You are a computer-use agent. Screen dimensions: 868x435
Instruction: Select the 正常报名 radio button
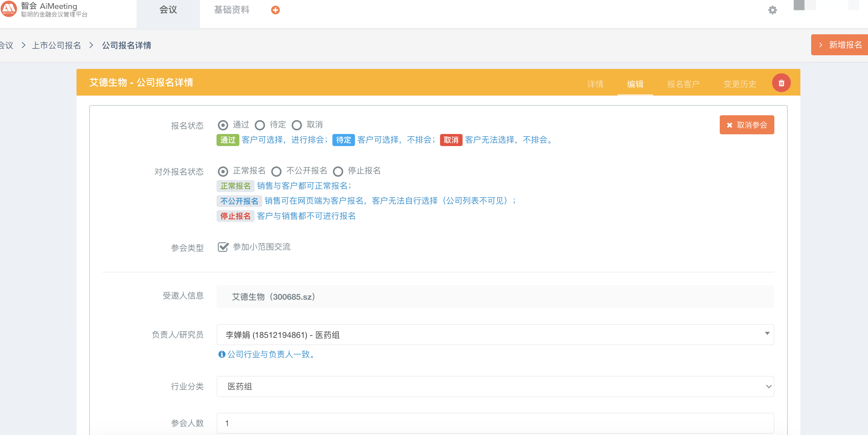223,171
